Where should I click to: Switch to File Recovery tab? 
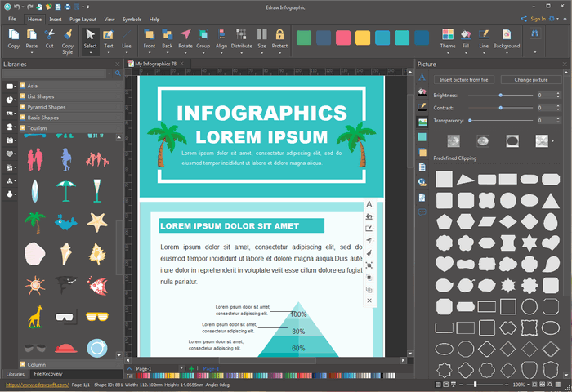click(47, 374)
